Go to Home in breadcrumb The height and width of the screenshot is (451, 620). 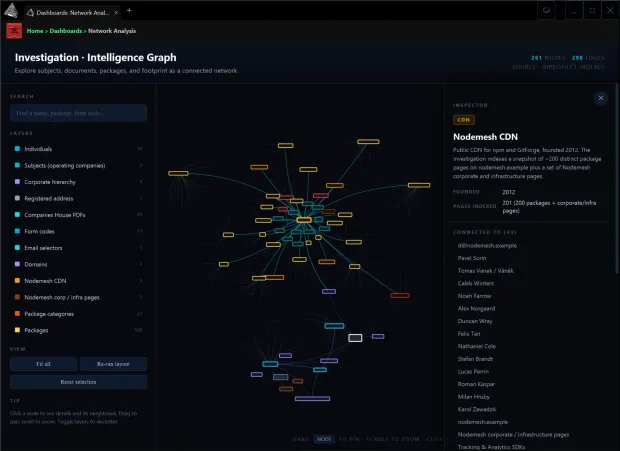[x=35, y=31]
